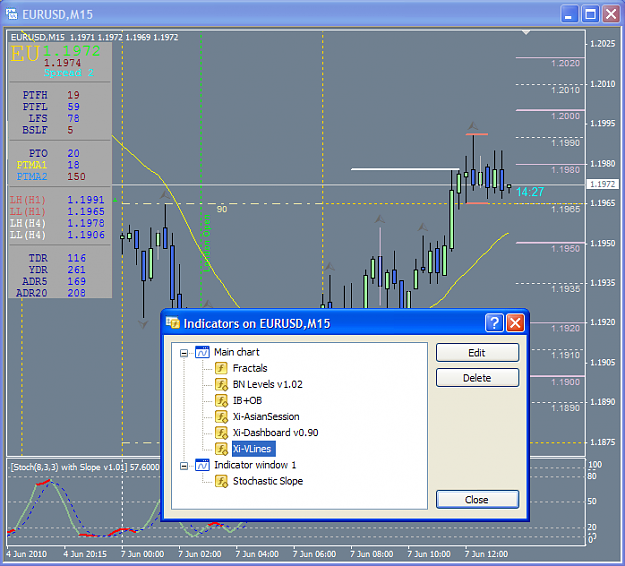Close the Indicators on EURUSD,M15 dialog

click(x=515, y=322)
